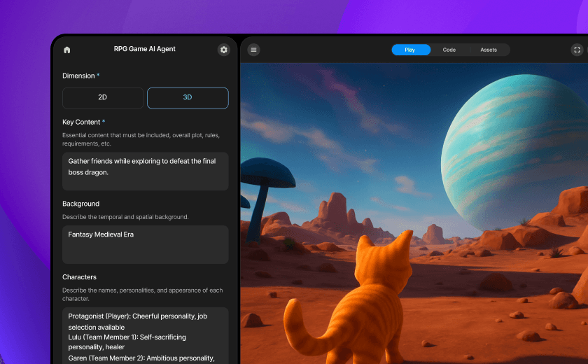The image size is (588, 364).
Task: Click the hint text 'Essential content that must be included'
Action: (141, 139)
